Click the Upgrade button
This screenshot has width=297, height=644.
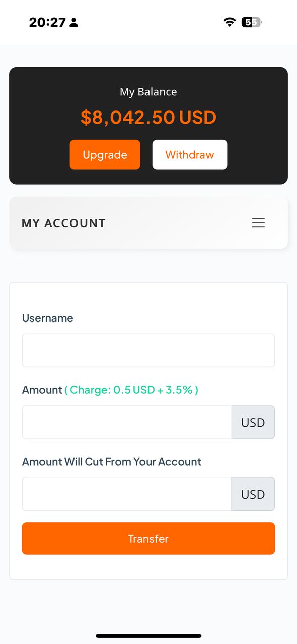(x=105, y=154)
